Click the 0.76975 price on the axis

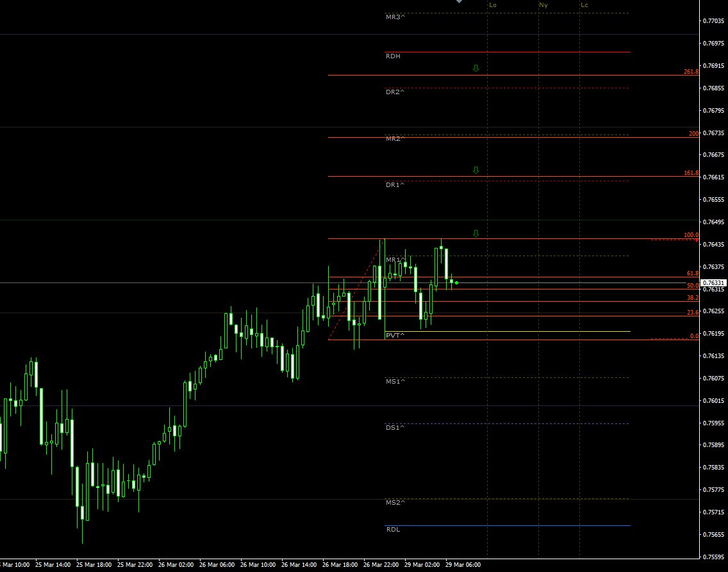pyautogui.click(x=713, y=43)
